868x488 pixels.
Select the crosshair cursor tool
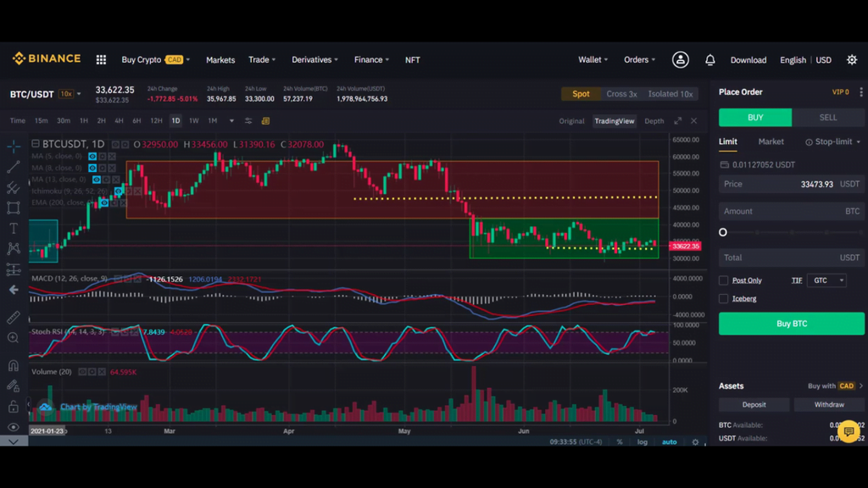[x=14, y=146]
